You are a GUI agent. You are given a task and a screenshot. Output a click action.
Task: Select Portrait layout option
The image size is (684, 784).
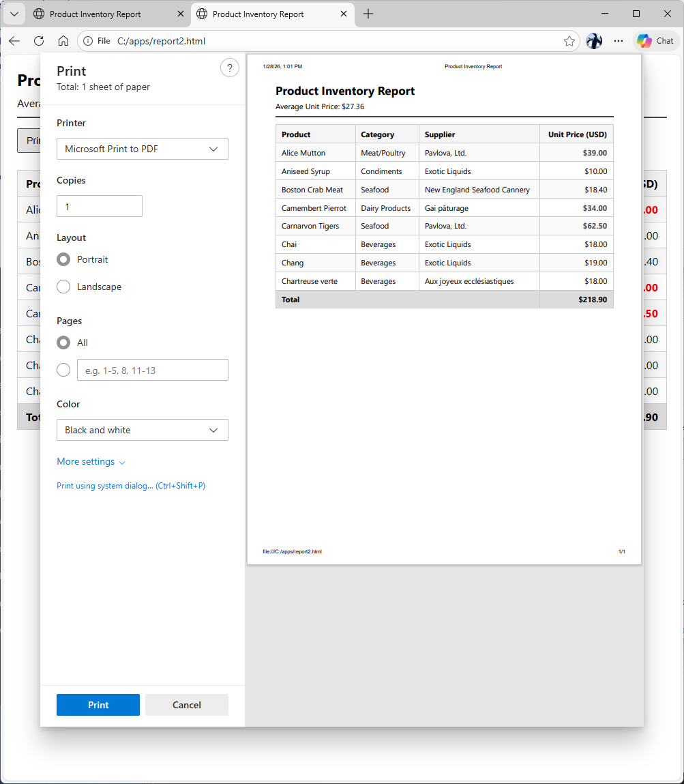(63, 259)
